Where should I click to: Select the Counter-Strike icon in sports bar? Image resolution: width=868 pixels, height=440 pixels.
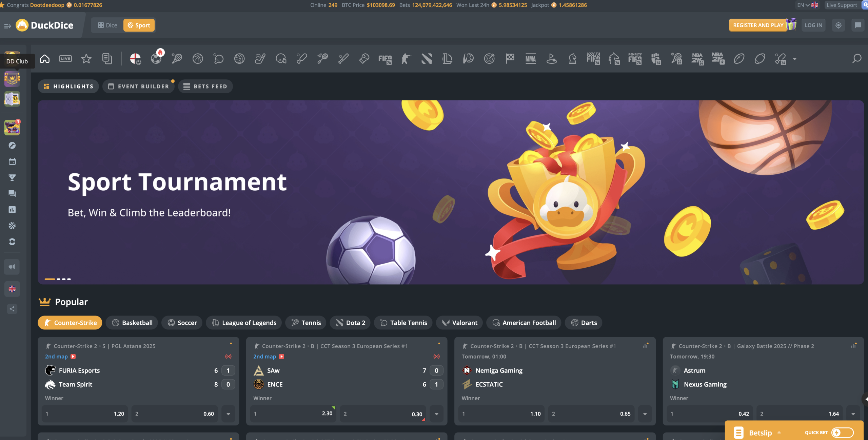pos(406,59)
